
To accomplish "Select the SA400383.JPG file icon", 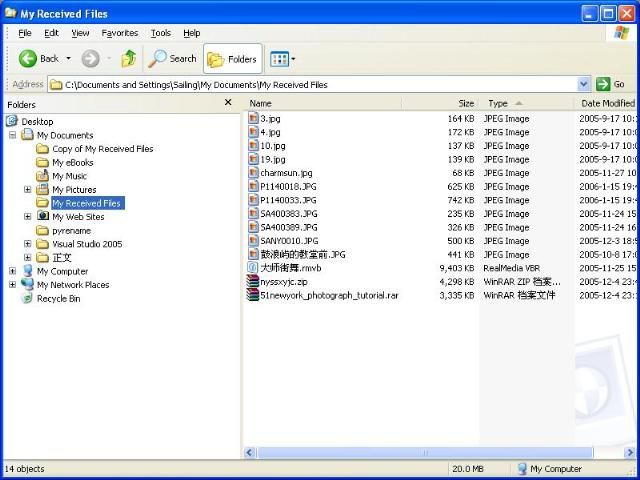I will click(253, 213).
